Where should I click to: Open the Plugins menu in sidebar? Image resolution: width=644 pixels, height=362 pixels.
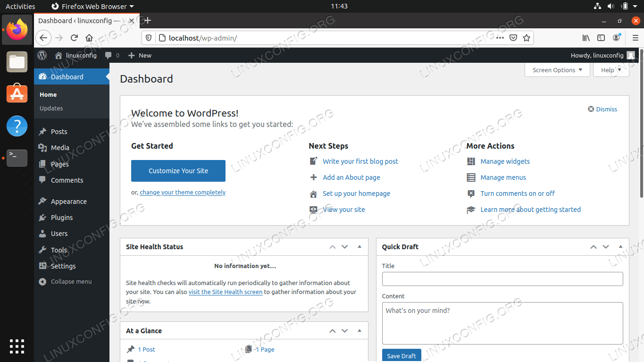tap(62, 218)
